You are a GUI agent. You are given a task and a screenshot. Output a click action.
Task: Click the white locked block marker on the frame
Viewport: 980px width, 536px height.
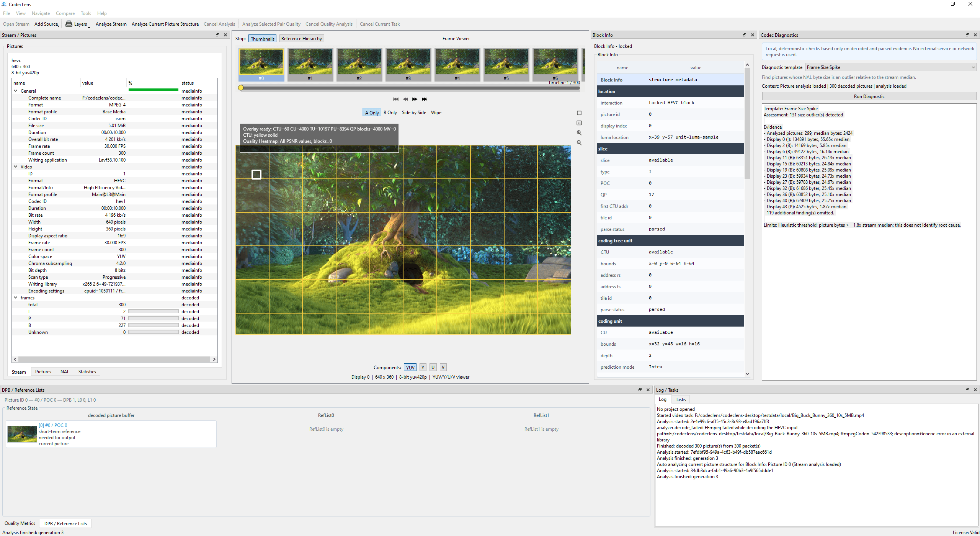pyautogui.click(x=256, y=175)
